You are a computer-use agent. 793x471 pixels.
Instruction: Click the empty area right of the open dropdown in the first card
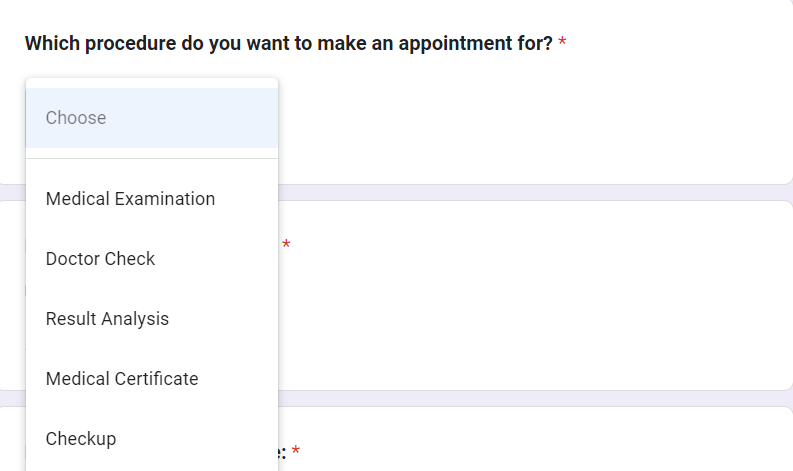pyautogui.click(x=530, y=120)
